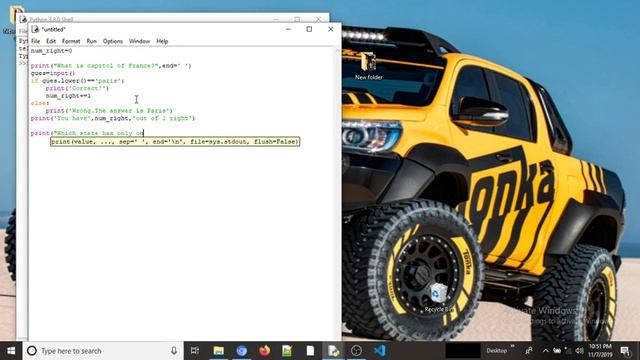The width and height of the screenshot is (640, 360).
Task: Launch Chrome from the taskbar
Action: pos(242,351)
